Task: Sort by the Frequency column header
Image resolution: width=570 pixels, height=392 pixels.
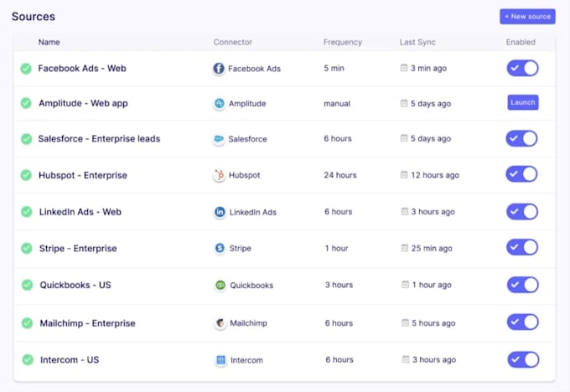Action: pyautogui.click(x=343, y=42)
